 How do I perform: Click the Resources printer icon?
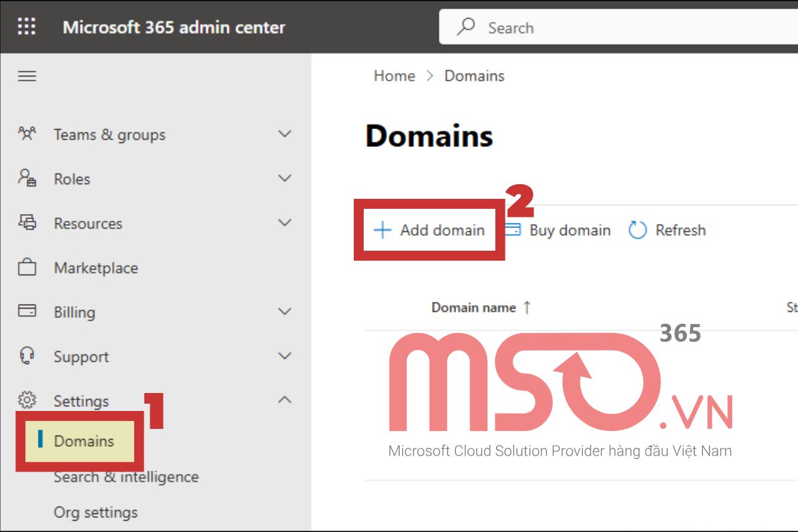[x=27, y=222]
